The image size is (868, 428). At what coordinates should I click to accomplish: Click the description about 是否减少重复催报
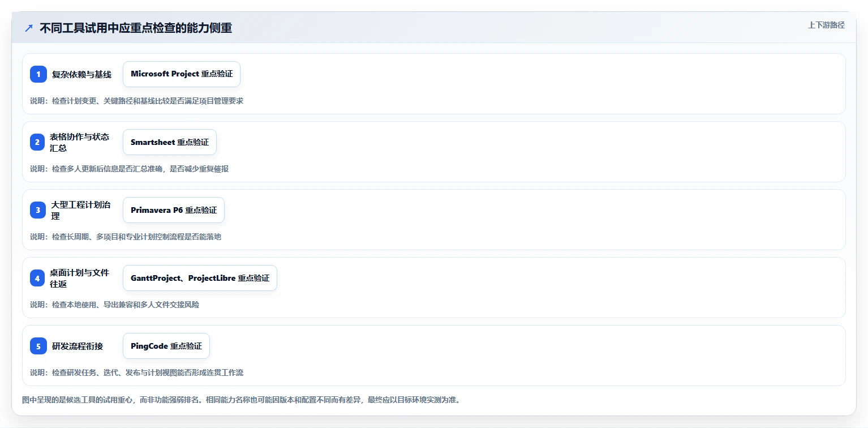click(x=130, y=169)
